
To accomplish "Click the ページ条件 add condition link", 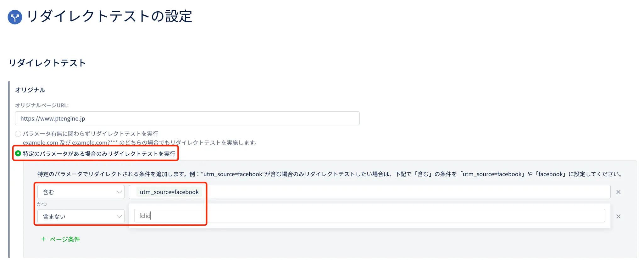I will click(x=65, y=239).
